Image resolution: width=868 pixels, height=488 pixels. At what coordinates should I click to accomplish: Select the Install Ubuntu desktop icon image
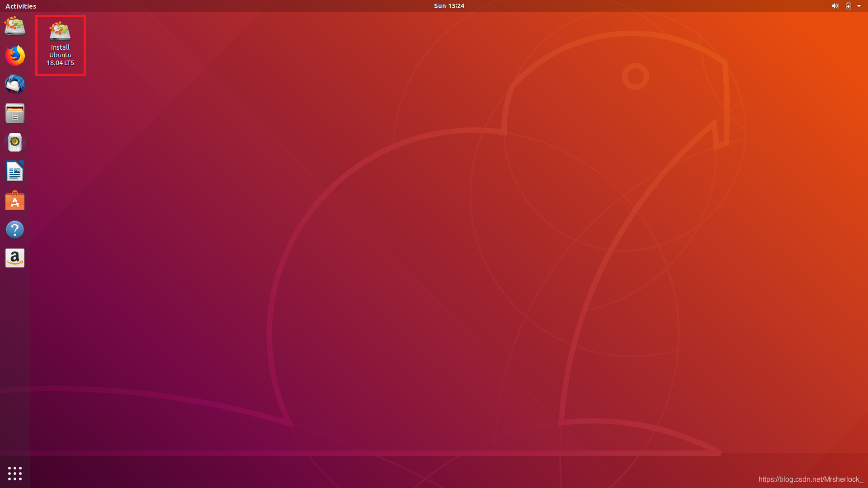(60, 31)
